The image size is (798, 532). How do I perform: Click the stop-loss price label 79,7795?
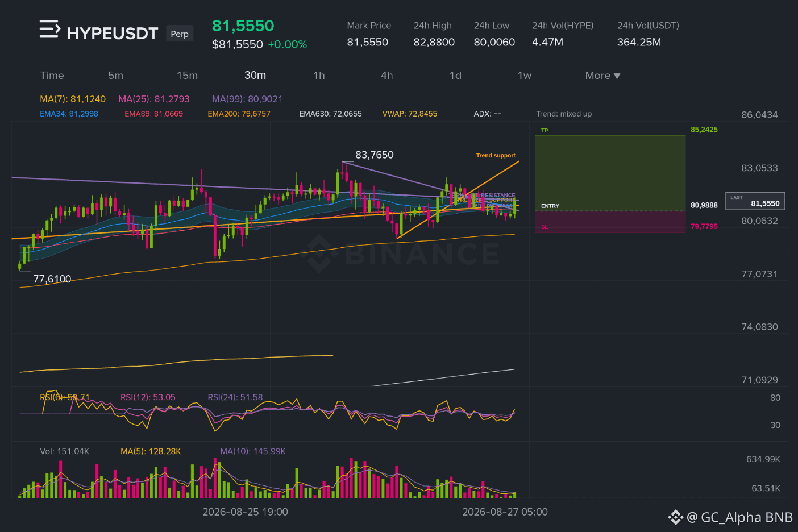pos(704,226)
